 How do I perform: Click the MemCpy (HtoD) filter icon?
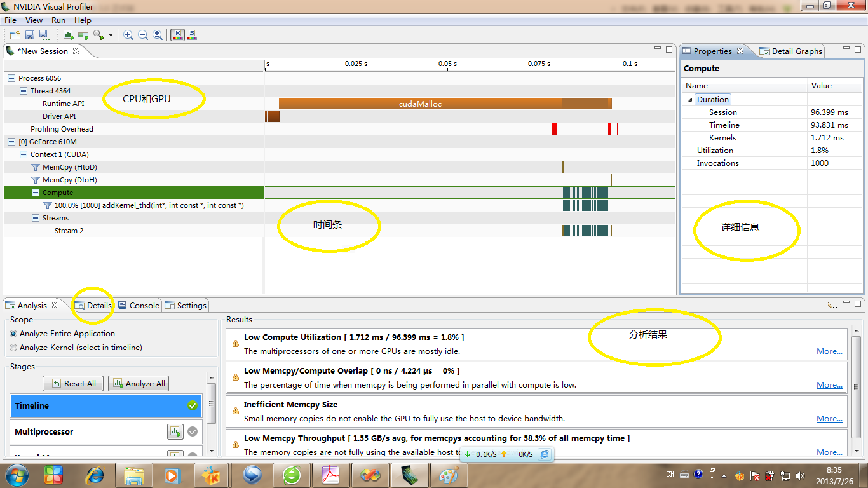click(36, 167)
